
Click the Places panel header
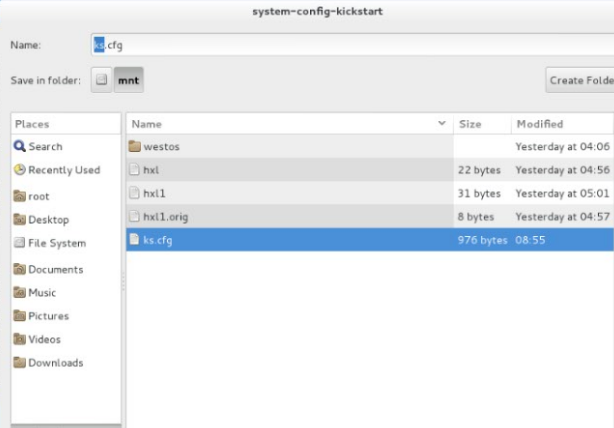pos(66,124)
